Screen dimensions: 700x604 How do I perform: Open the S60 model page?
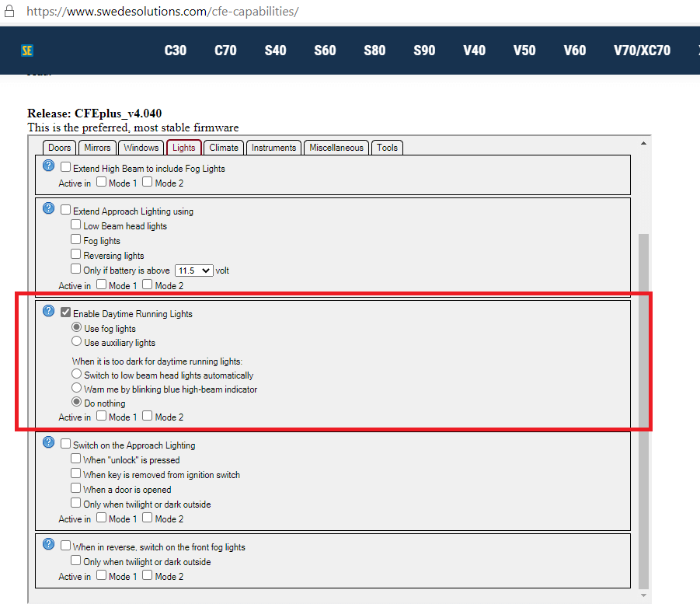pyautogui.click(x=325, y=51)
